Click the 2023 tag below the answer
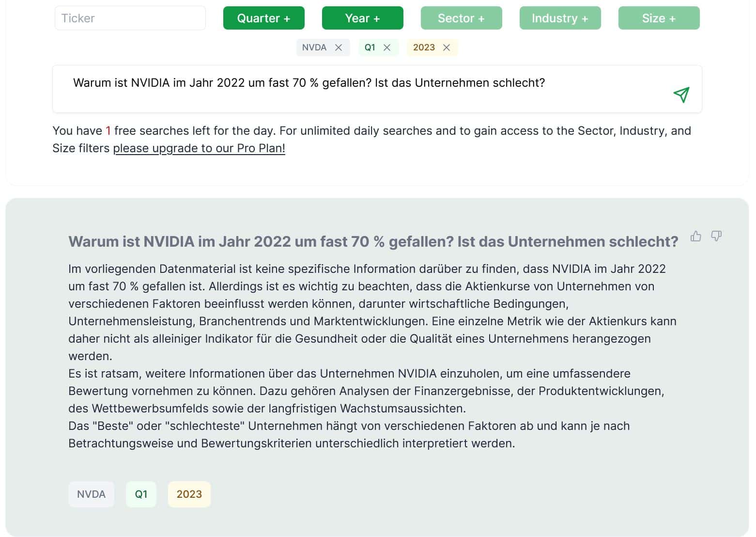Image resolution: width=756 pixels, height=537 pixels. [189, 494]
